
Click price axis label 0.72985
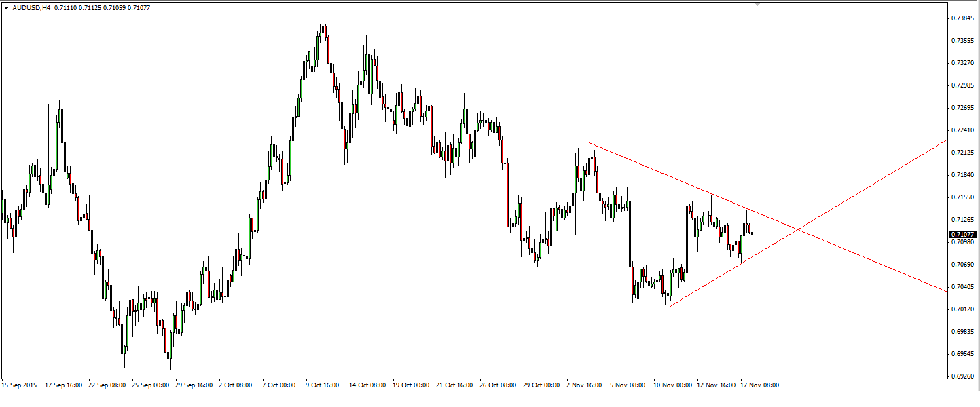pyautogui.click(x=963, y=85)
